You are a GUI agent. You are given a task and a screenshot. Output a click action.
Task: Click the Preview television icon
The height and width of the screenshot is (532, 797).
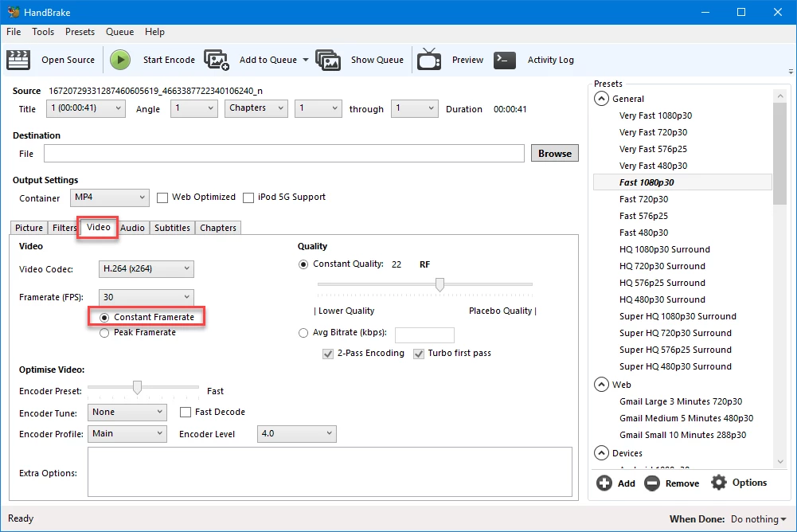tap(429, 59)
